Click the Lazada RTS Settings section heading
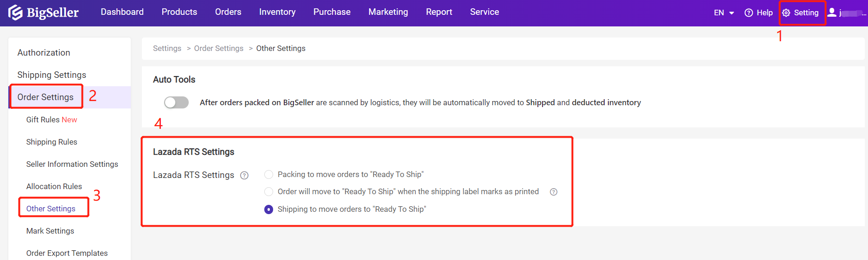 (x=193, y=152)
